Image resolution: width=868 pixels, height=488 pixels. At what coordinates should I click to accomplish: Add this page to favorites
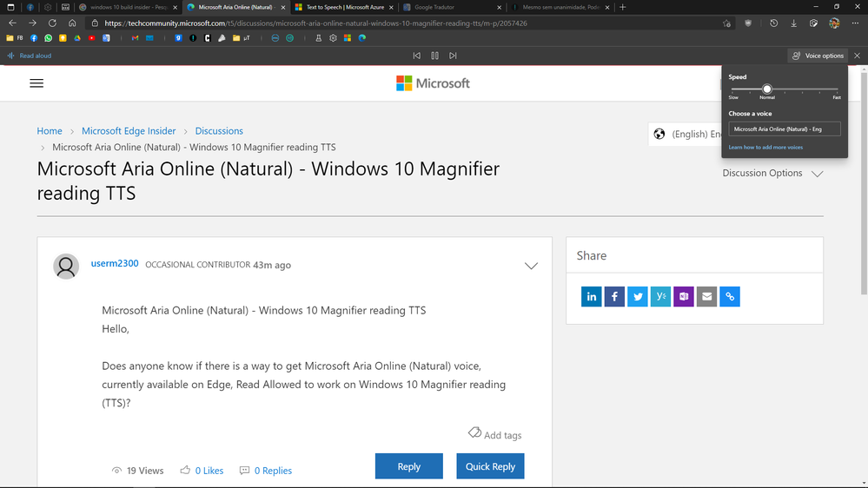pos(726,23)
